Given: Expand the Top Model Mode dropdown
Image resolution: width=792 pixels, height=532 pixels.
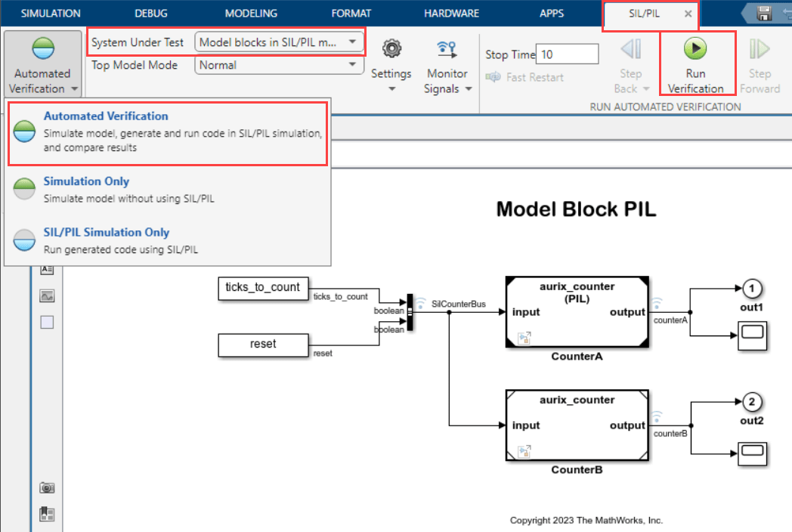Looking at the screenshot, I should click(280, 65).
